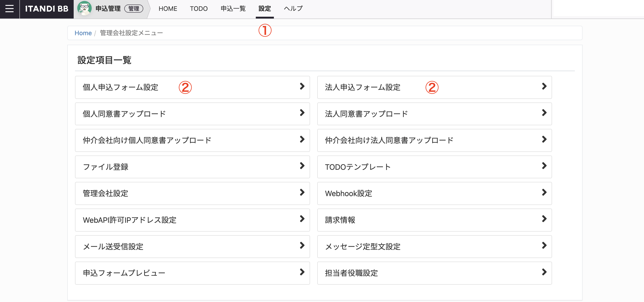Viewport: 644px width, 302px height.
Task: Click chevron arrow on メール送受信設定 row
Action: 302,245
